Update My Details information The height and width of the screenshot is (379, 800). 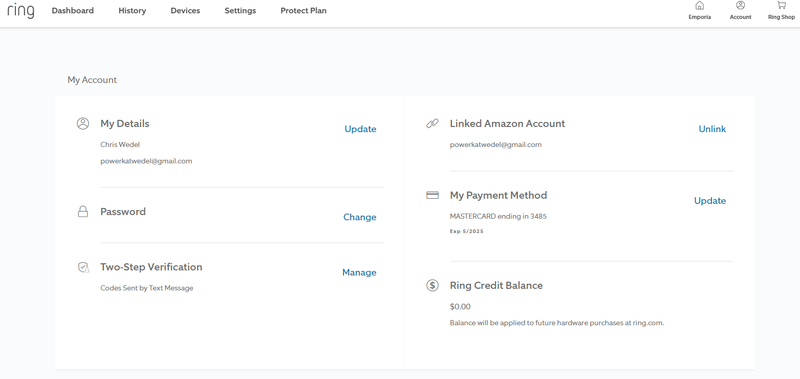click(x=360, y=129)
